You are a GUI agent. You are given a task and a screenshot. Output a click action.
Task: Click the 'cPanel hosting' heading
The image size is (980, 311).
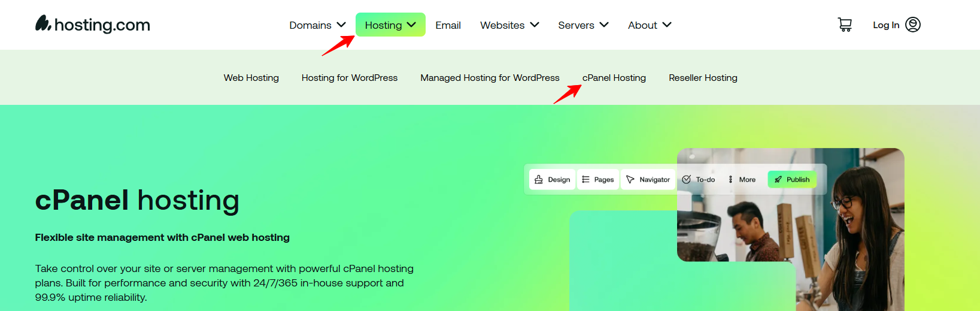click(137, 200)
